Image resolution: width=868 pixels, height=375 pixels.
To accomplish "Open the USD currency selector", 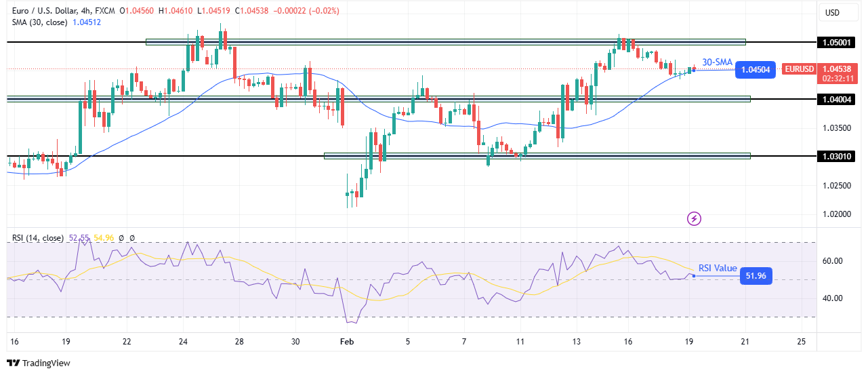I will pyautogui.click(x=831, y=12).
